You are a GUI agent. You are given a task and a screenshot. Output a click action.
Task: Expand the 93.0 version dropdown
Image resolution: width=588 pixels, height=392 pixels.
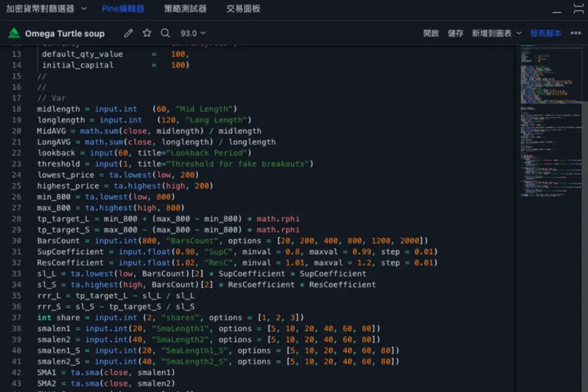[x=193, y=33]
